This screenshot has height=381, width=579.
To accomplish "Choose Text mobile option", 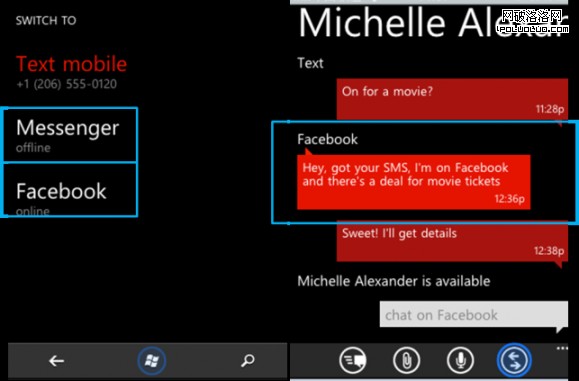I will pos(71,64).
